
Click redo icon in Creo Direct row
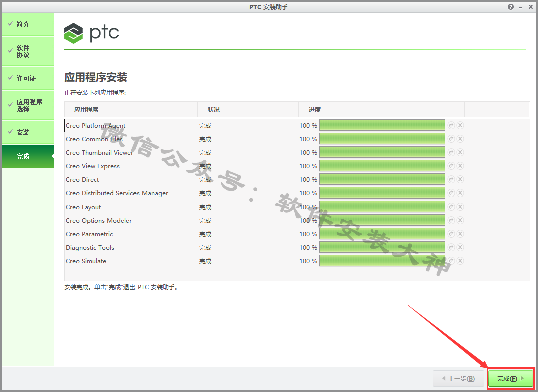451,179
